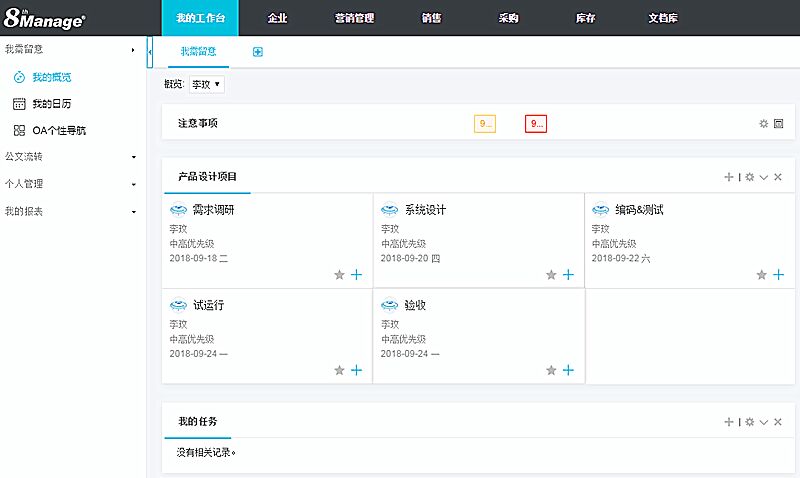The height and width of the screenshot is (478, 800).
Task: Collapse the left sidebar with arrow handle
Action: [x=150, y=51]
